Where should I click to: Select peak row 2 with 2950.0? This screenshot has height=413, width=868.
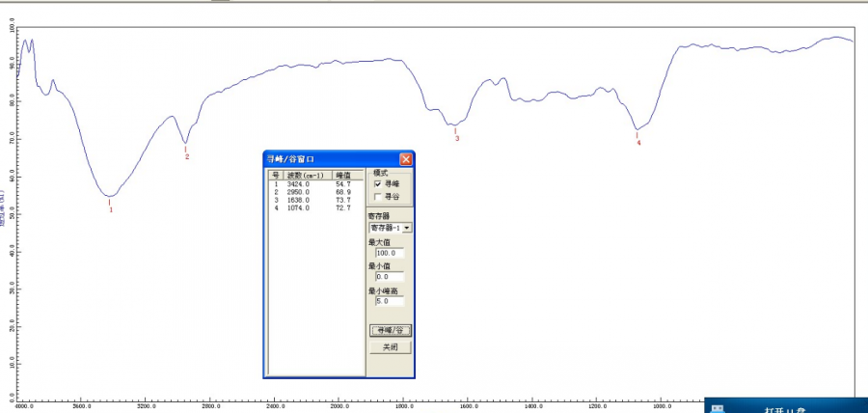click(315, 192)
